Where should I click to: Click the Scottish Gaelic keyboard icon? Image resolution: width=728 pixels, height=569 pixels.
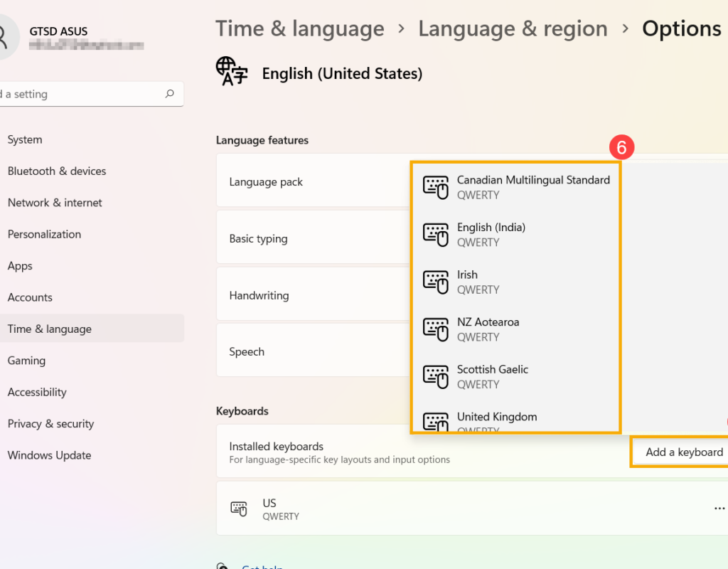(436, 376)
